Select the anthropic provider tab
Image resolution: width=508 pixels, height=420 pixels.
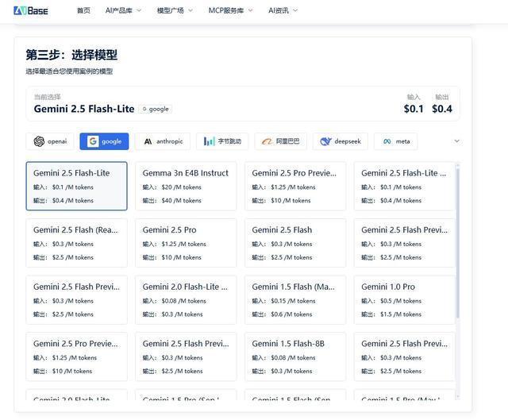pyautogui.click(x=163, y=141)
